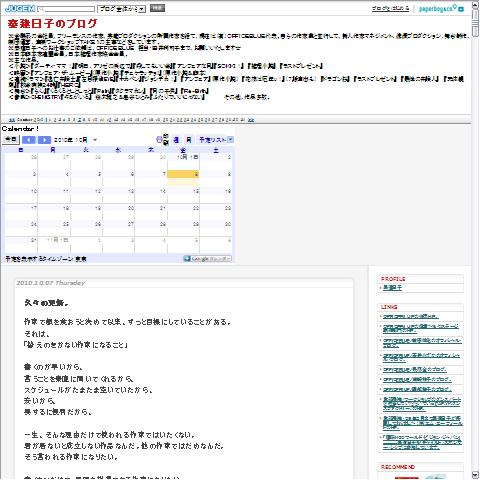Click the post title 久々の更新。
Viewport: 480px width, 480px height.
[47, 303]
